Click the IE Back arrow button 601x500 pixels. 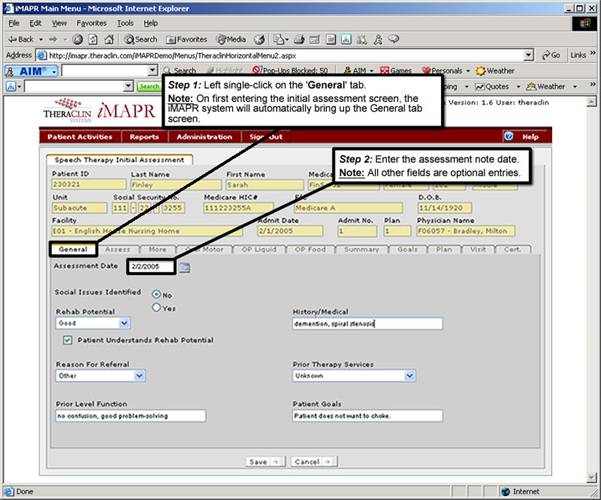pos(21,39)
